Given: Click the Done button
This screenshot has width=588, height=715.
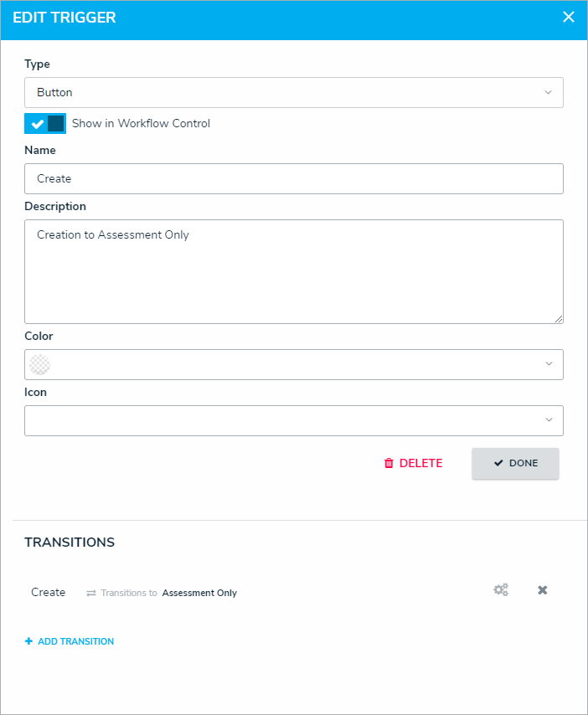Looking at the screenshot, I should 515,463.
